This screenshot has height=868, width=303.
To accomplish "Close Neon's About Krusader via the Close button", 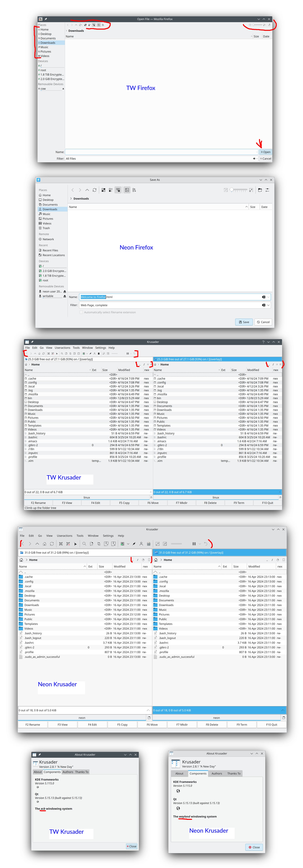I will point(254,847).
